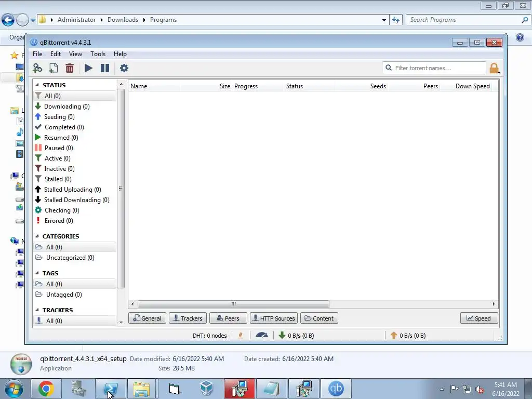532x399 pixels.
Task: Click the red Delete torrent trash icon
Action: [70, 68]
